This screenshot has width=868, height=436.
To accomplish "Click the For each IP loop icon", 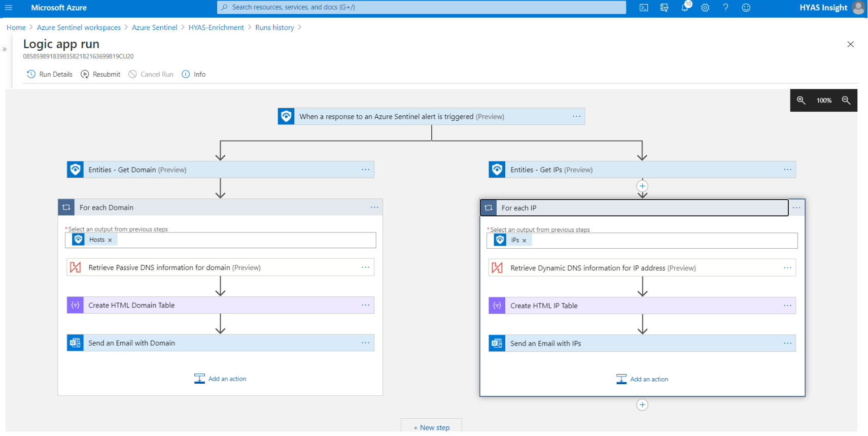I will 489,208.
